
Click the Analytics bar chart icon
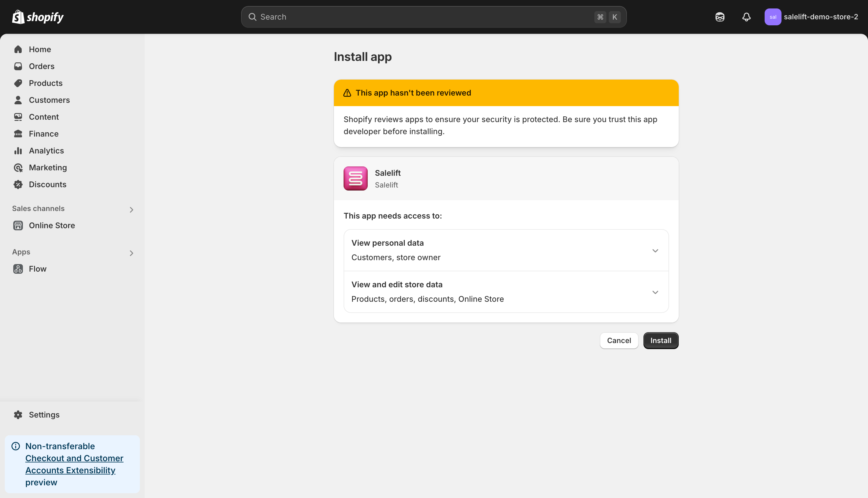[18, 150]
